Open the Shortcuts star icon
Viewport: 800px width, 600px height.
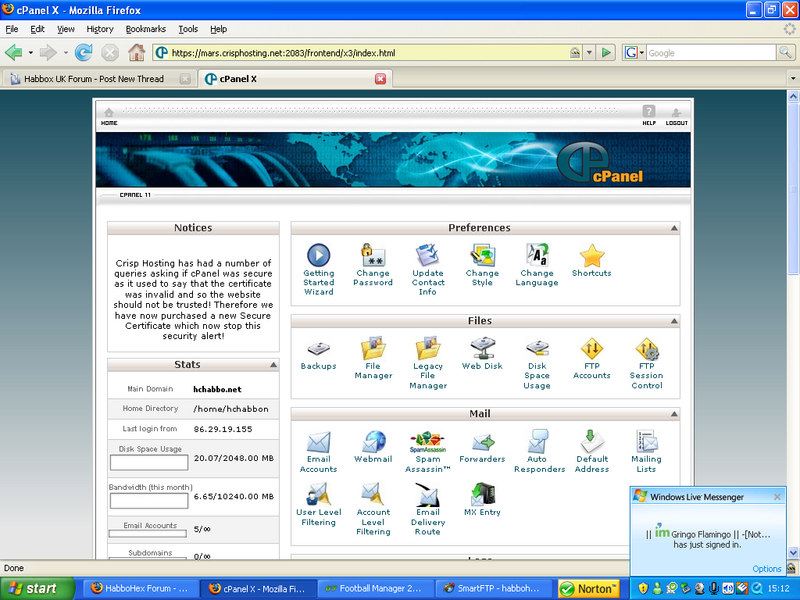[591, 260]
